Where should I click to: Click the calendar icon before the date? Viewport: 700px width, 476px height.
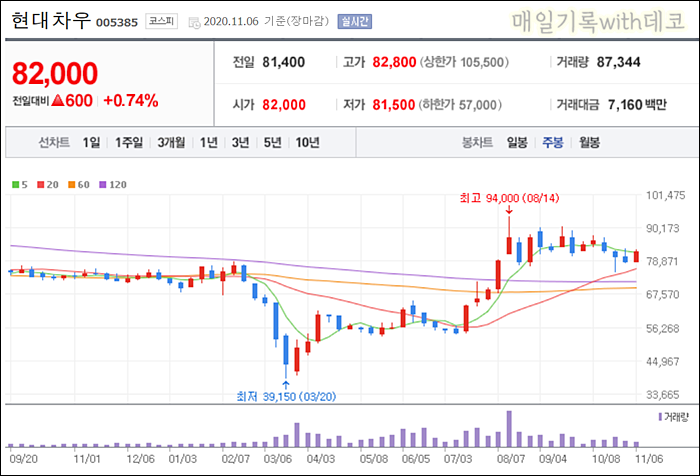click(x=194, y=22)
